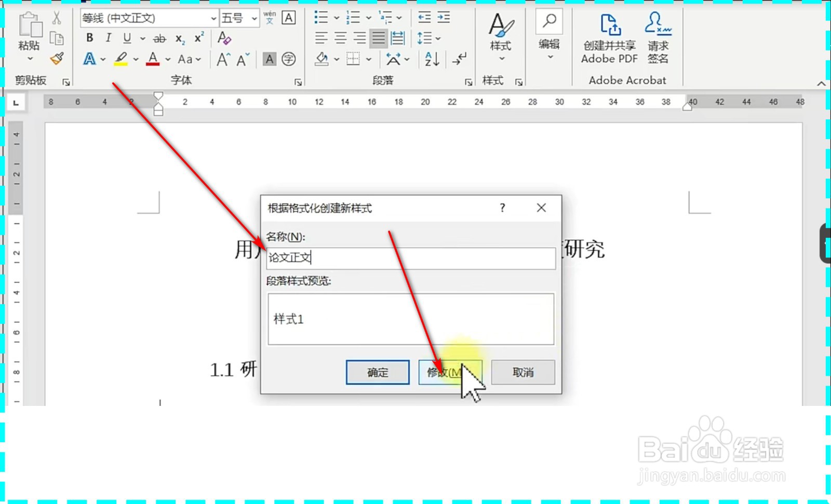Open line spacing options
Viewport: 831px width, 504px height.
(x=429, y=38)
